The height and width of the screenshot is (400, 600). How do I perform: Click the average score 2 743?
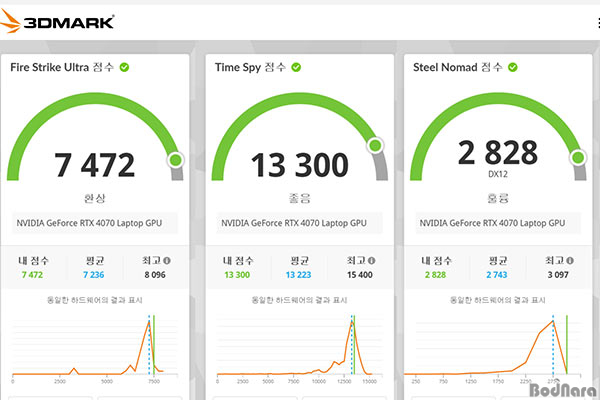497,275
